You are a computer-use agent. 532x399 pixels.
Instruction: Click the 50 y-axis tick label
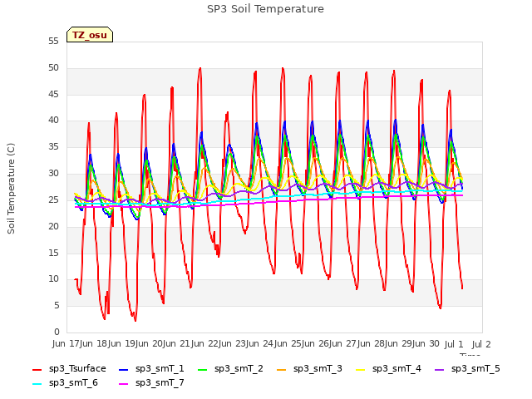pyautogui.click(x=53, y=68)
